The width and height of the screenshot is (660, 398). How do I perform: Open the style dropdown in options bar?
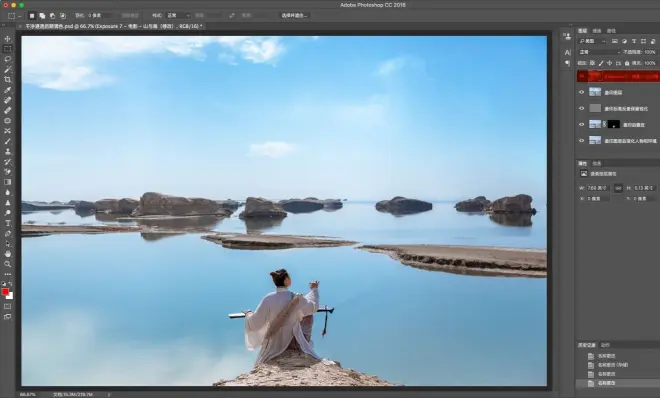click(178, 16)
